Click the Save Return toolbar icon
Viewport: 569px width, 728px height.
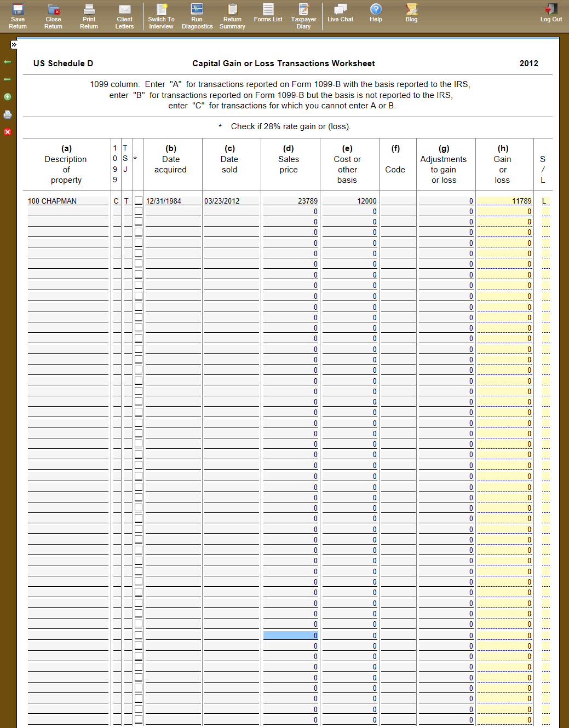click(18, 16)
